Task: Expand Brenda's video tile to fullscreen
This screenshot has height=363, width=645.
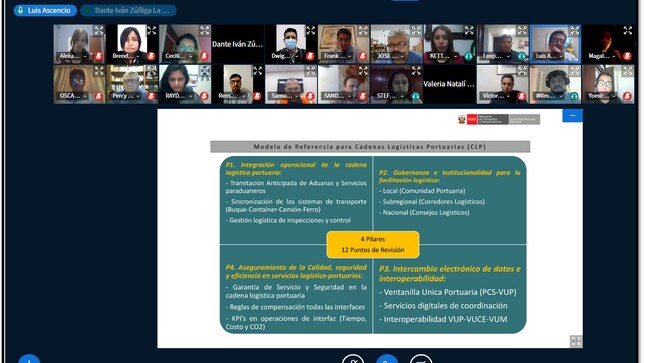Action: 152,30
